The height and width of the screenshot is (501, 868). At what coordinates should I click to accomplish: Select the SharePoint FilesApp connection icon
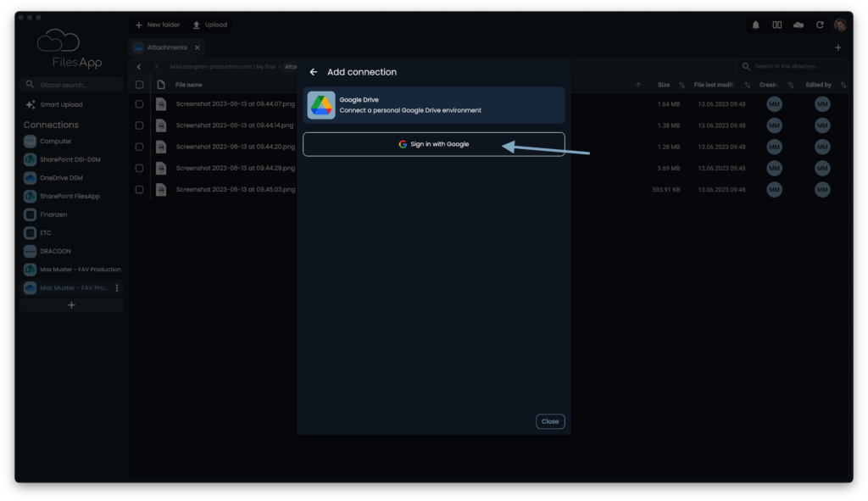(30, 196)
